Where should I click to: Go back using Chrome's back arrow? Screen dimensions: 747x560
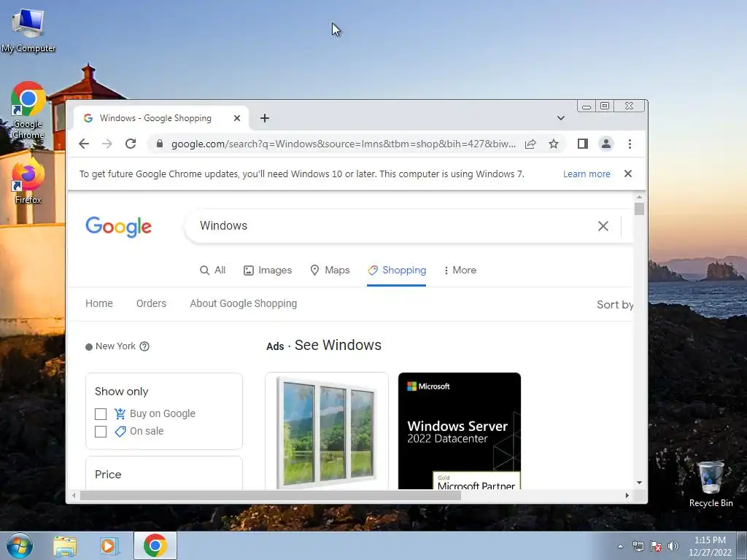[84, 144]
